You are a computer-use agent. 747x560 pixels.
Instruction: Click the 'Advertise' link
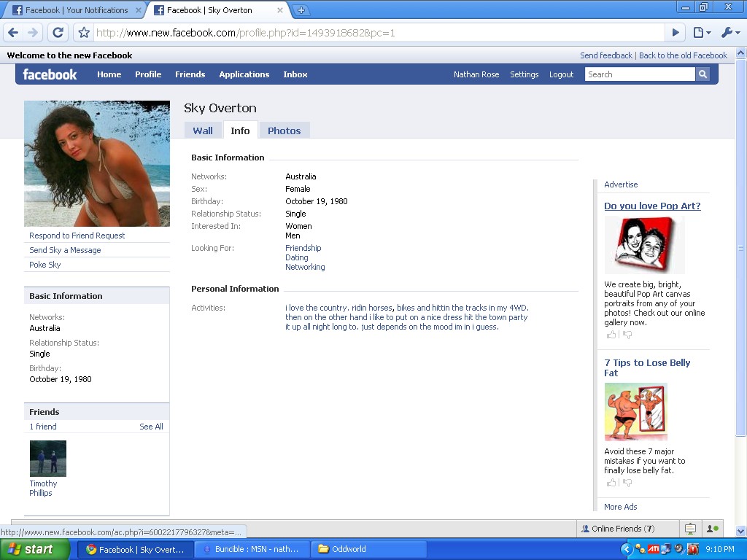[621, 184]
